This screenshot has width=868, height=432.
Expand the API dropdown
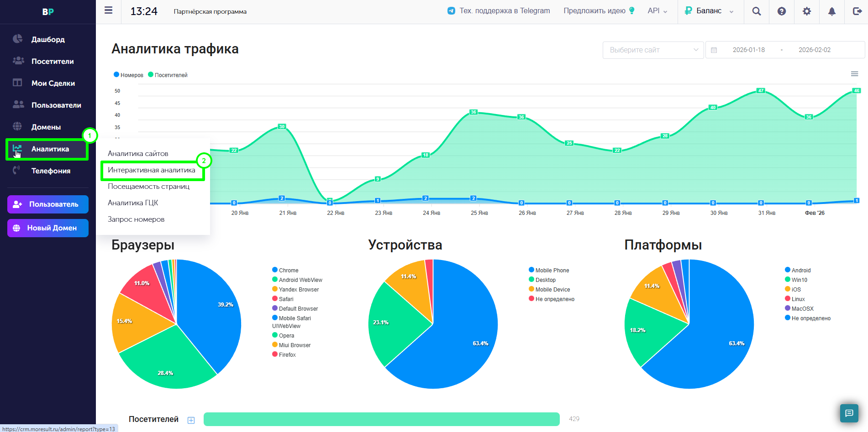(658, 11)
